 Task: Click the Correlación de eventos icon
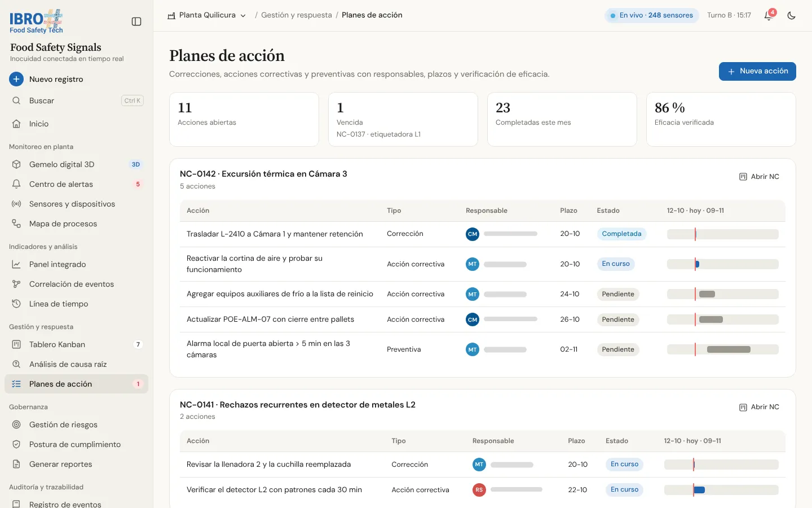[x=16, y=284]
